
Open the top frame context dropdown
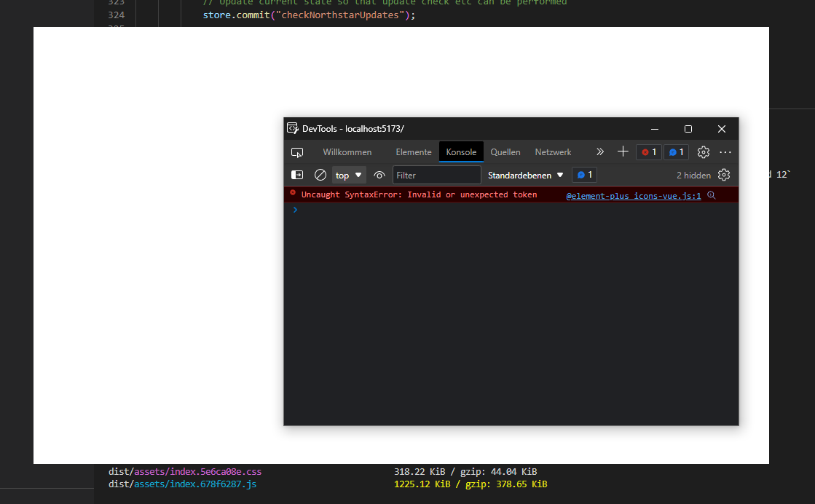pyautogui.click(x=347, y=175)
